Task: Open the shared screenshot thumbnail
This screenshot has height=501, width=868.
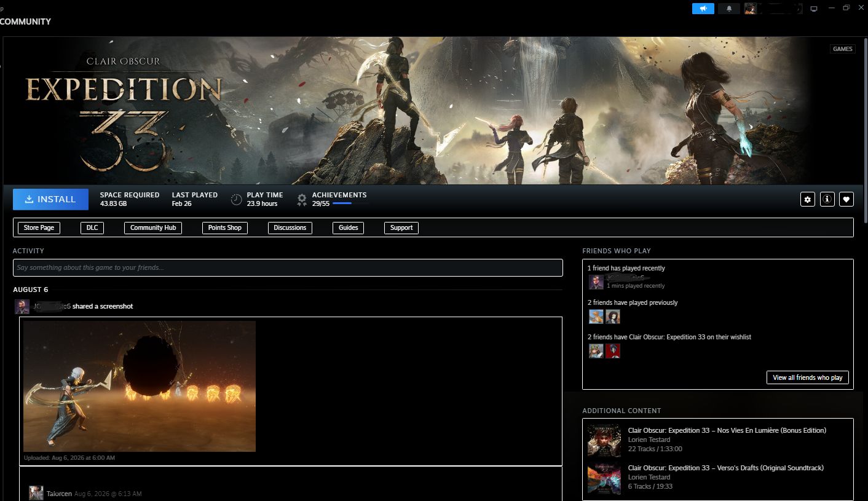Action: click(140, 386)
